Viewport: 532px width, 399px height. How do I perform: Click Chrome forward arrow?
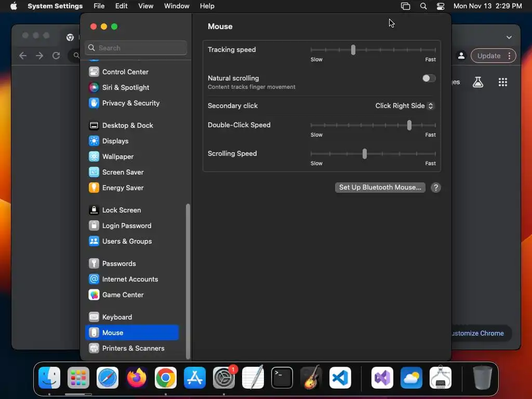click(x=39, y=56)
